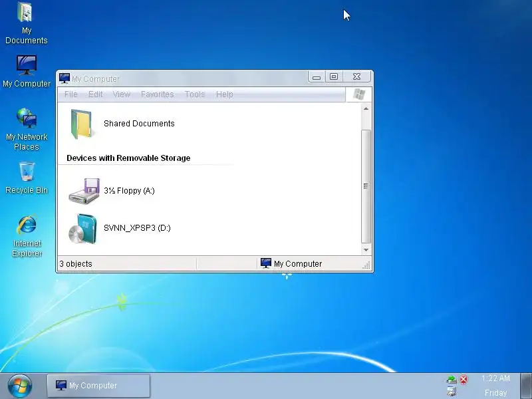
Task: Click My Computer taskbar button
Action: click(x=98, y=386)
